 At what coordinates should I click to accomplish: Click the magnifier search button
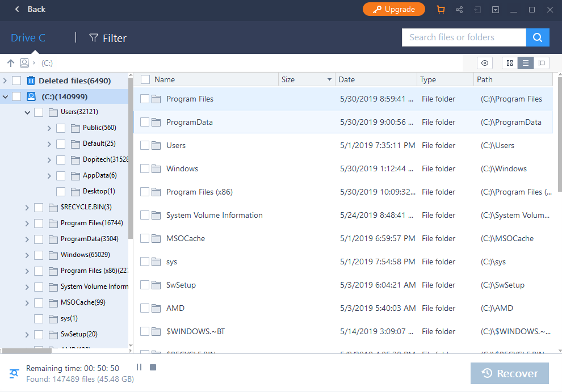point(538,37)
